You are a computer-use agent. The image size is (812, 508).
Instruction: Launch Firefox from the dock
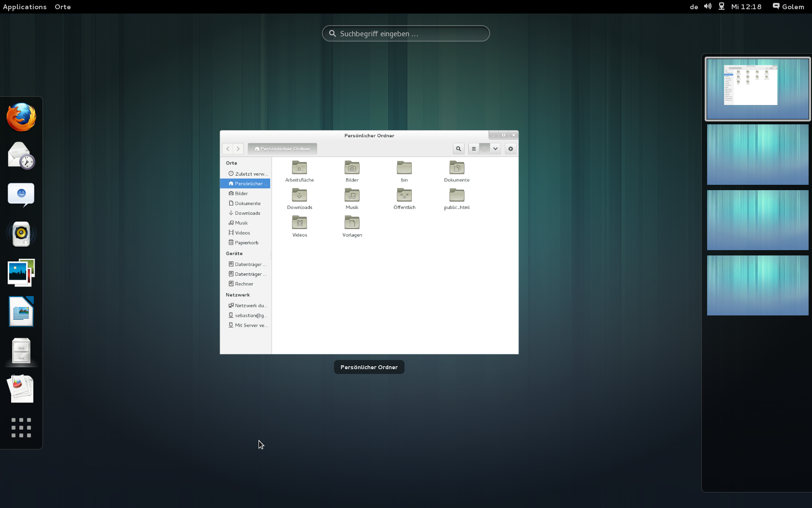21,117
